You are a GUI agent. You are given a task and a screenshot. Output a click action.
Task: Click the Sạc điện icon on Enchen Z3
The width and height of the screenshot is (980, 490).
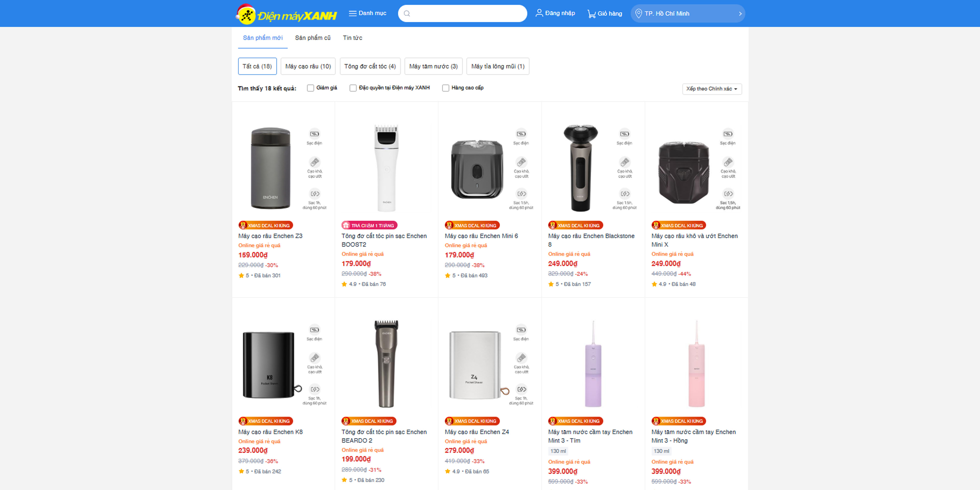pos(314,134)
